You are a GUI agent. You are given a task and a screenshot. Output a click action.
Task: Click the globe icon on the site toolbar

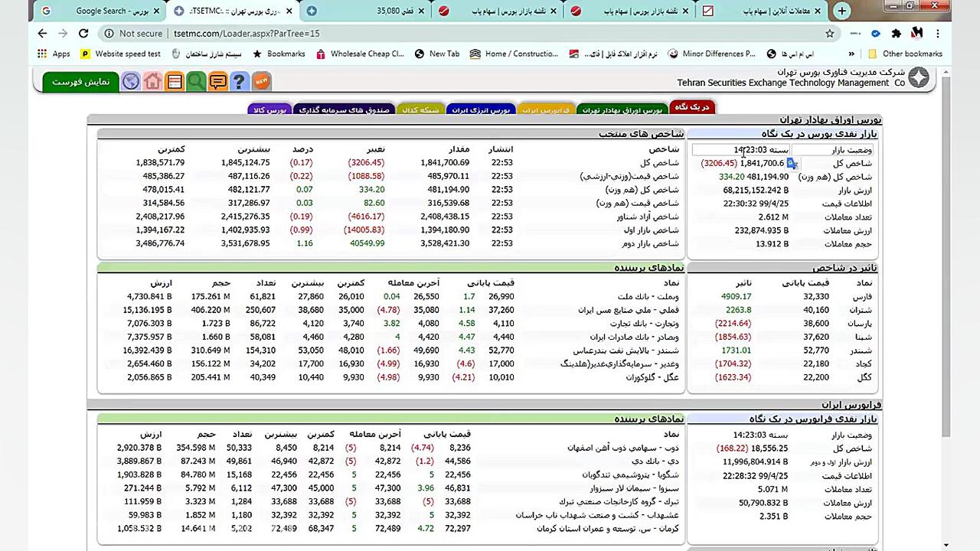coord(130,81)
